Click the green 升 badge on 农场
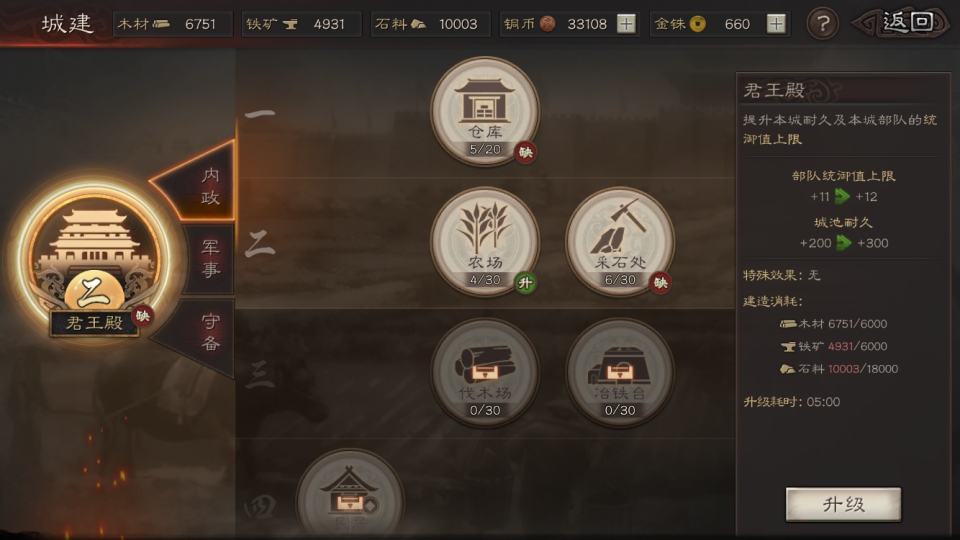Screen dimensions: 960x540 tap(525, 283)
